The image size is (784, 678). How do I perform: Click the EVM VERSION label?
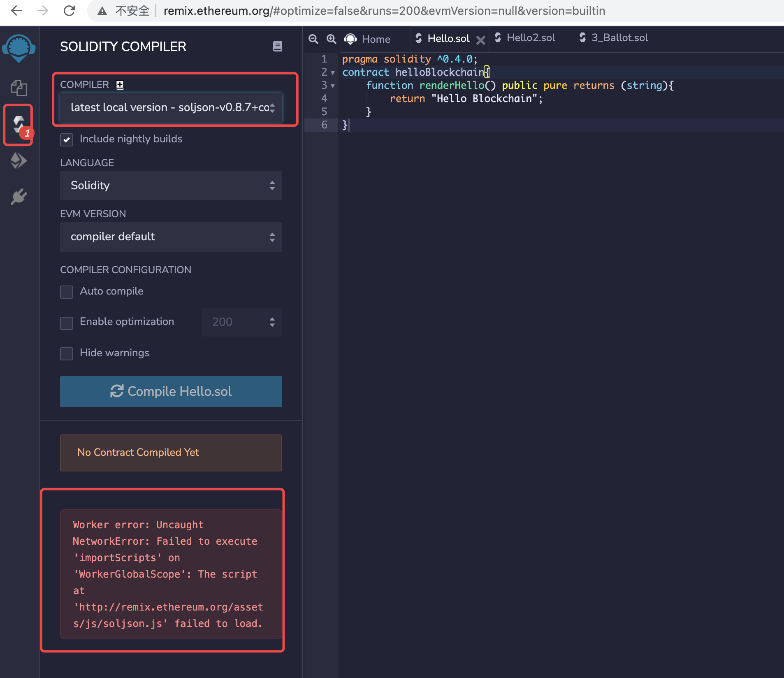[x=93, y=214]
